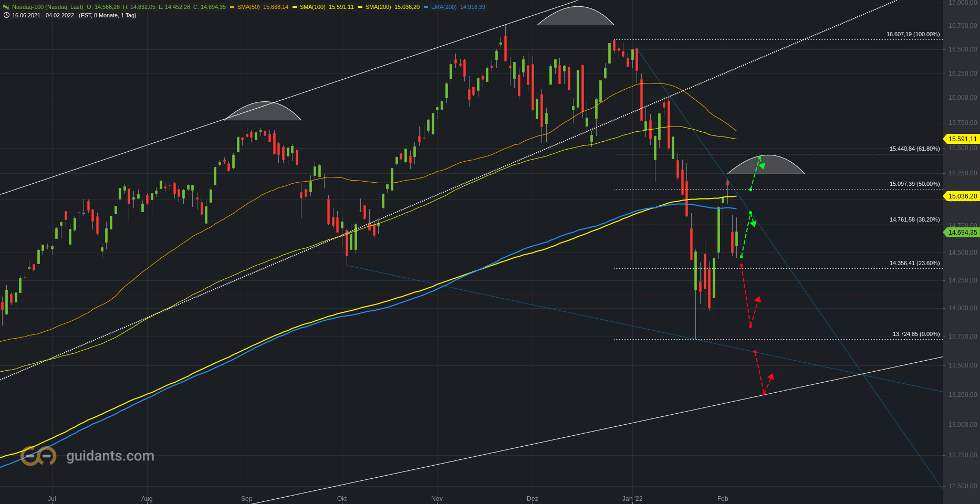Click the Feb label on time axis
The width and height of the screenshot is (980, 504).
(723, 499)
